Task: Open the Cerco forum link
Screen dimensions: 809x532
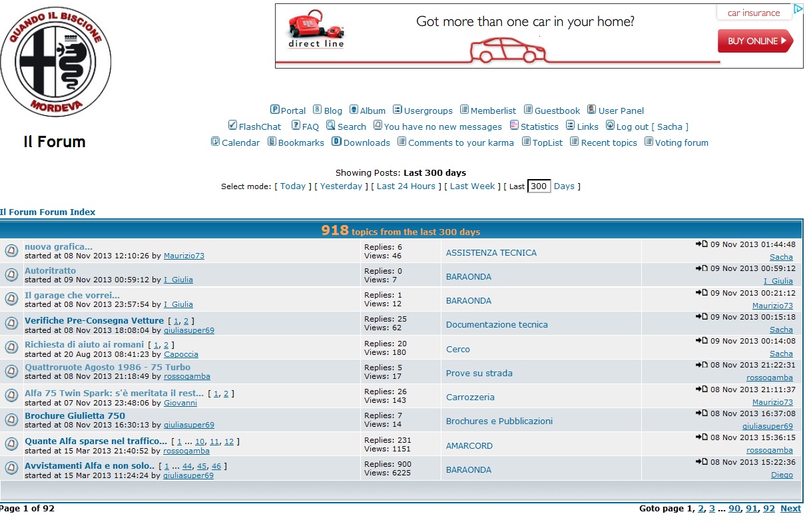Action: (x=458, y=349)
